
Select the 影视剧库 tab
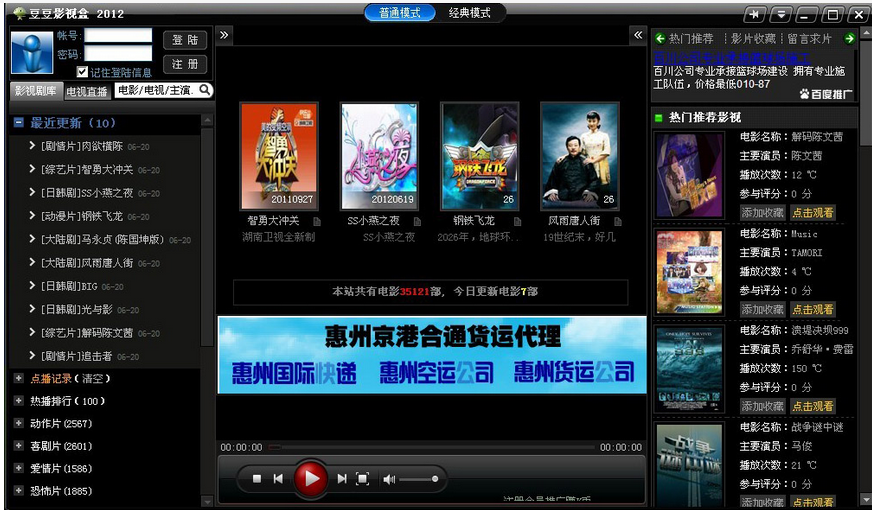click(36, 91)
